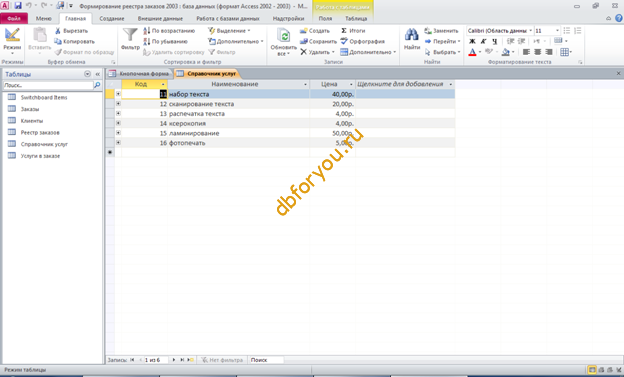Align text left
Screen dimensions: 624x377
(x=526, y=52)
